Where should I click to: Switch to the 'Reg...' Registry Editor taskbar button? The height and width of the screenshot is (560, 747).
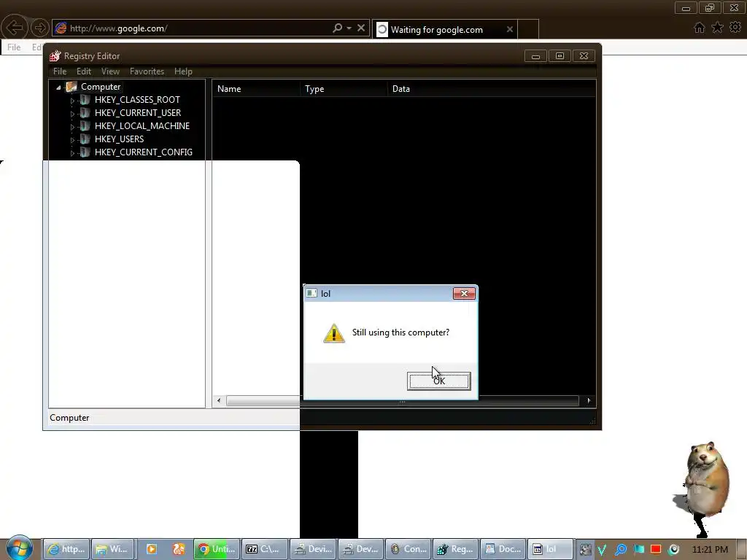point(455,549)
